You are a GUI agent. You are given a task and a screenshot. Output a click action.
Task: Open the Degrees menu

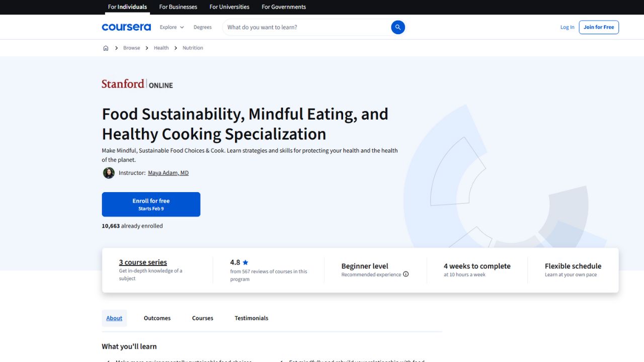(202, 27)
